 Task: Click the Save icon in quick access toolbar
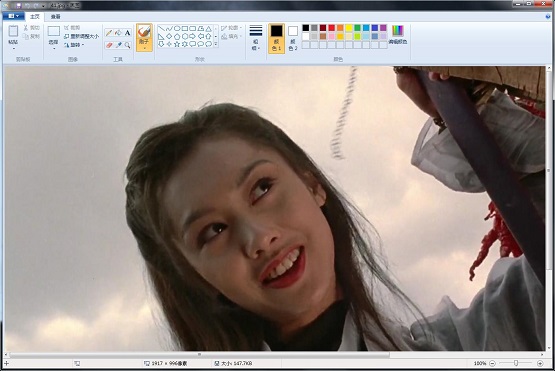click(18, 6)
